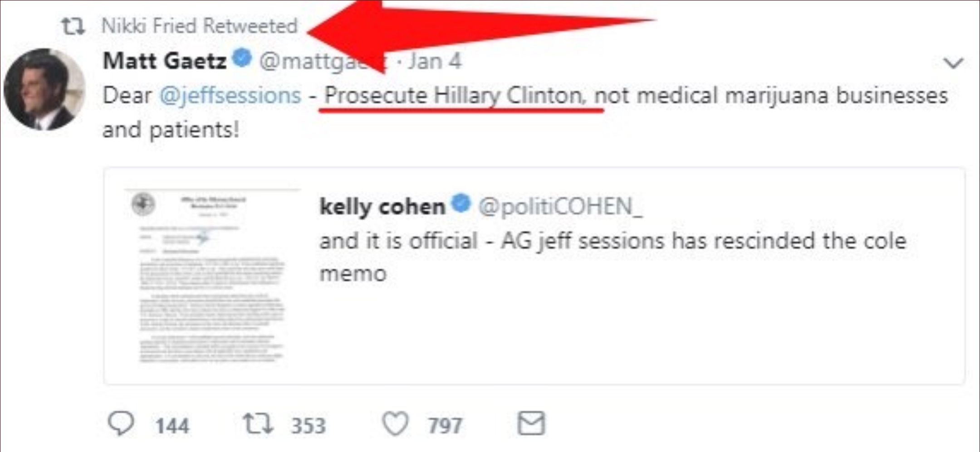Click Matt Gaetz's blue verified badge
Viewport: 980px width, 452px height.
(242, 58)
